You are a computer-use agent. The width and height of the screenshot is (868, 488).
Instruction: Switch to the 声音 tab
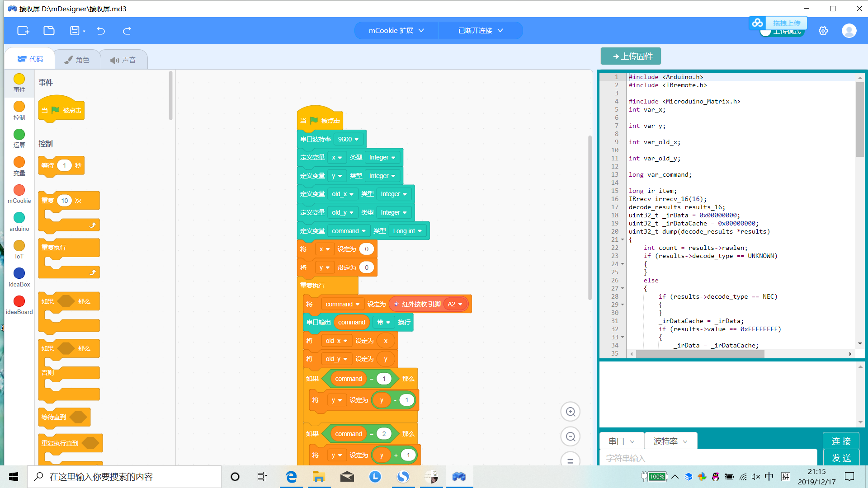tap(123, 60)
